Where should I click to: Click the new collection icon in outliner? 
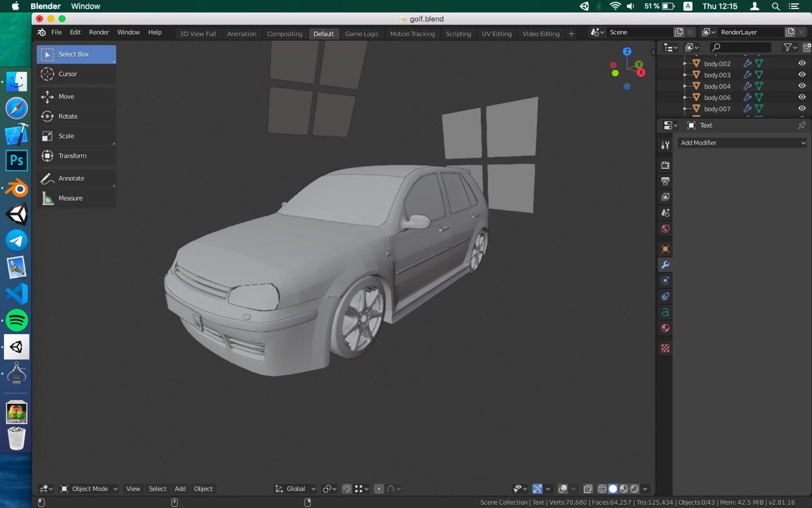click(x=806, y=48)
